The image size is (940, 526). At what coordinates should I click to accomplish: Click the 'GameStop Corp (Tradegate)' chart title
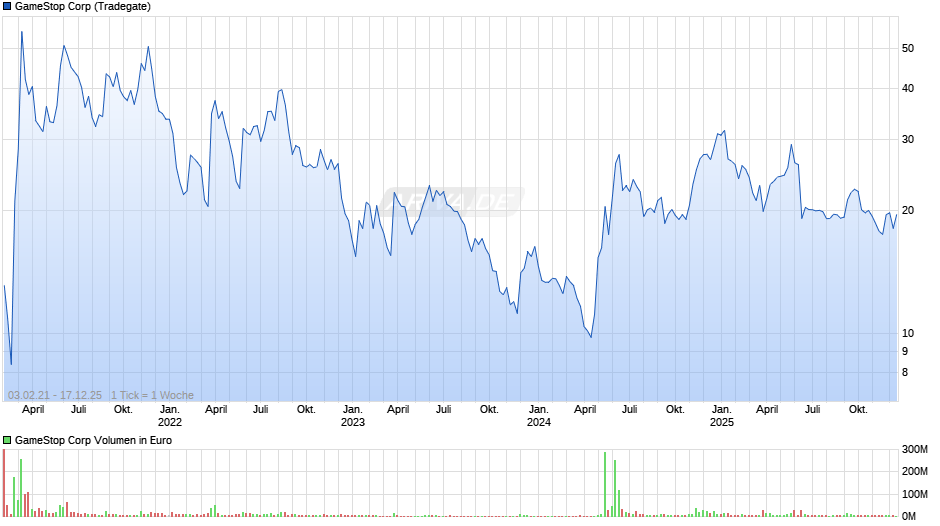[83, 7]
